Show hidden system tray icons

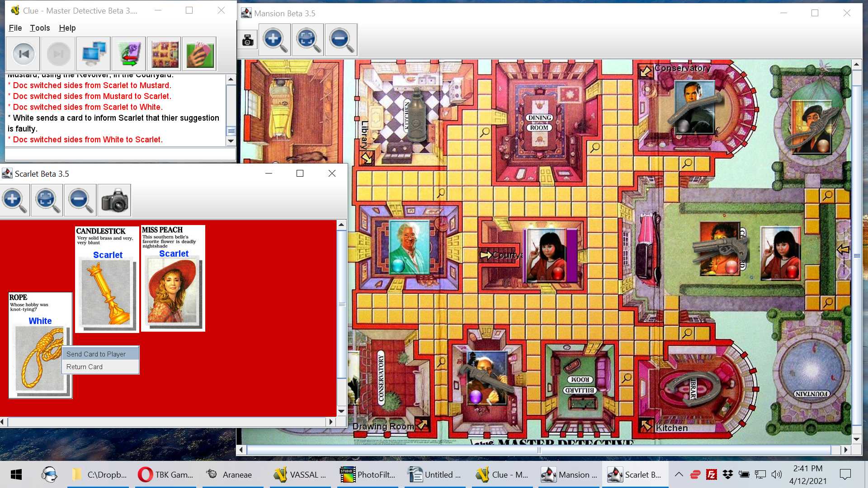click(679, 474)
